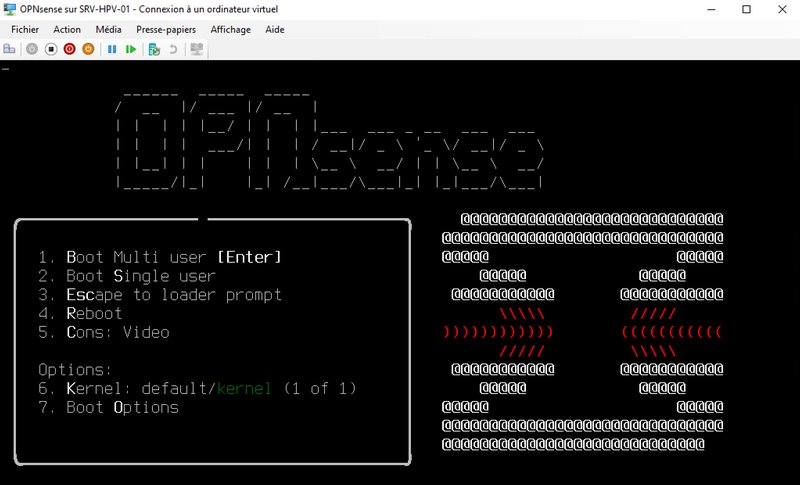800x485 pixels.
Task: Open the Action menu
Action: [67, 30]
